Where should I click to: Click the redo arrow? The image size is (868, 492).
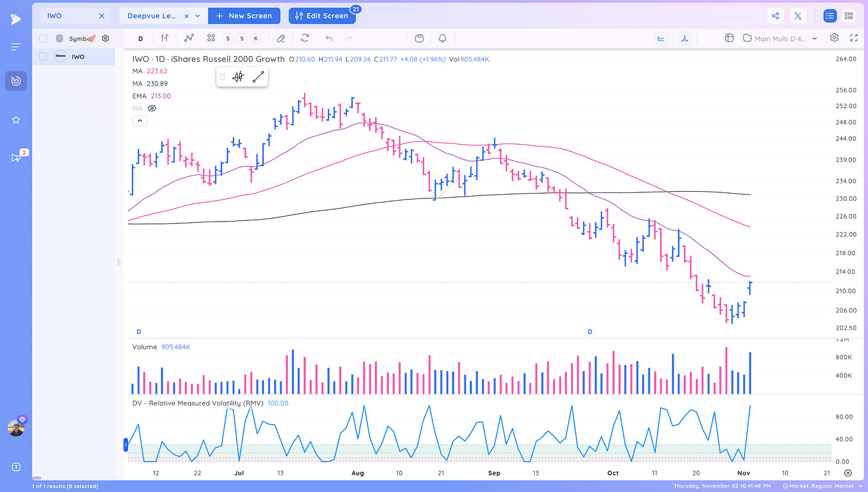(x=349, y=38)
